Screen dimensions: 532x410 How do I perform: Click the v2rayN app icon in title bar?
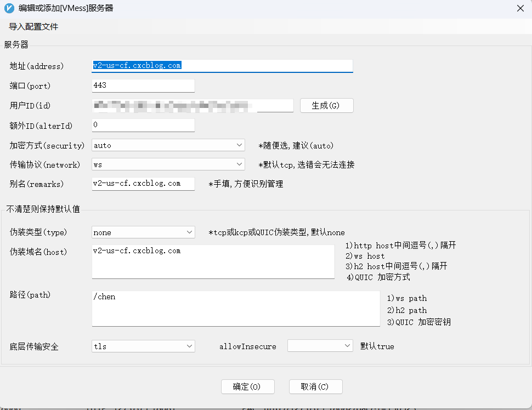tap(9, 8)
